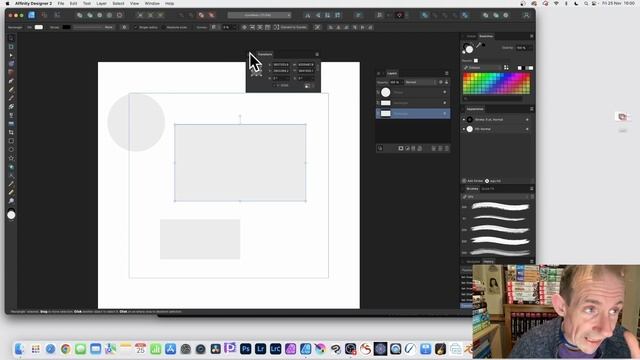The width and height of the screenshot is (640, 360).
Task: Open the swatch palette dropdown
Action: pyautogui.click(x=482, y=68)
